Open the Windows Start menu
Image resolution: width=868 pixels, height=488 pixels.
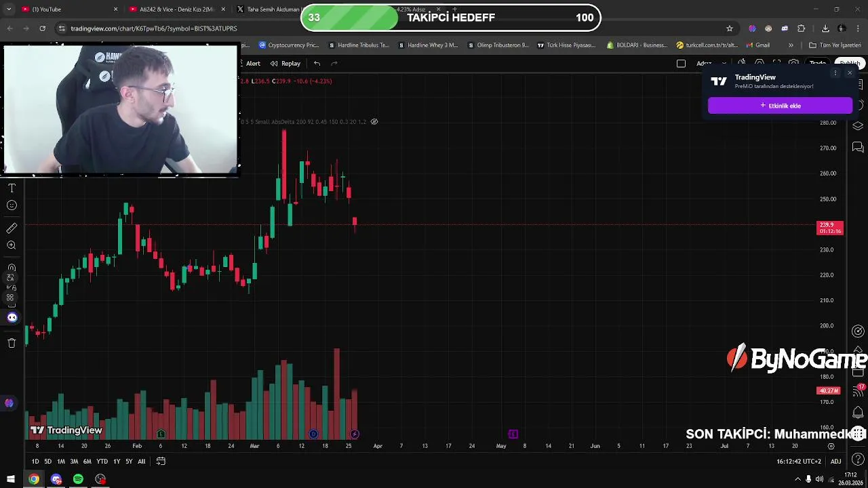(11, 479)
